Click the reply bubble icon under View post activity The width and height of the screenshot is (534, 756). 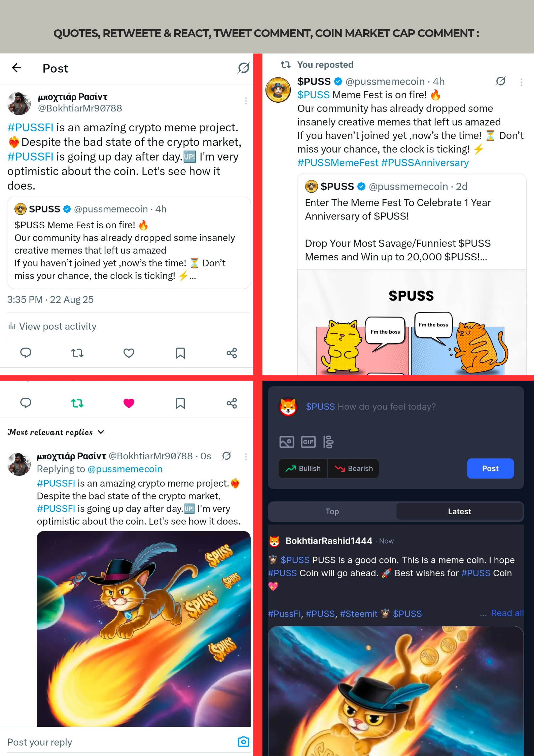coord(26,353)
